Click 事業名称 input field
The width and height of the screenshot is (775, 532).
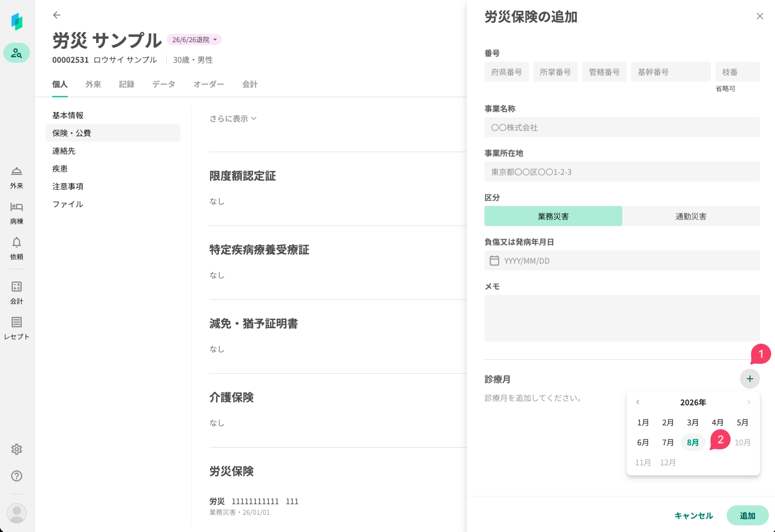[x=622, y=127]
